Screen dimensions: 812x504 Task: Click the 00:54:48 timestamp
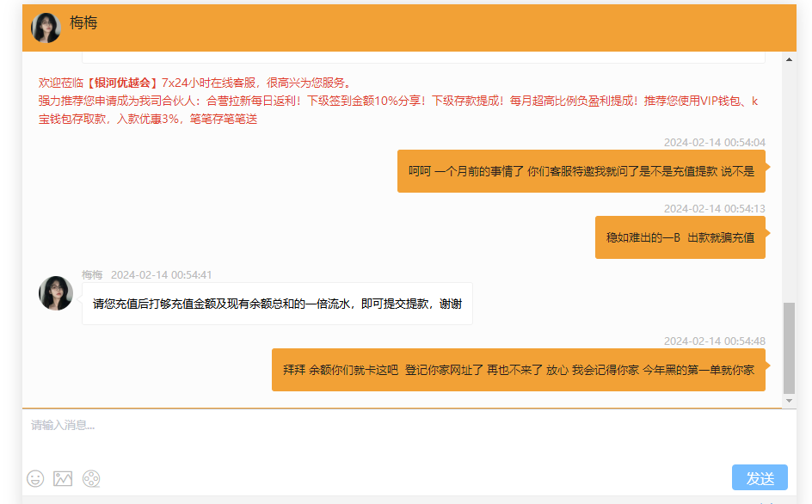coord(714,341)
